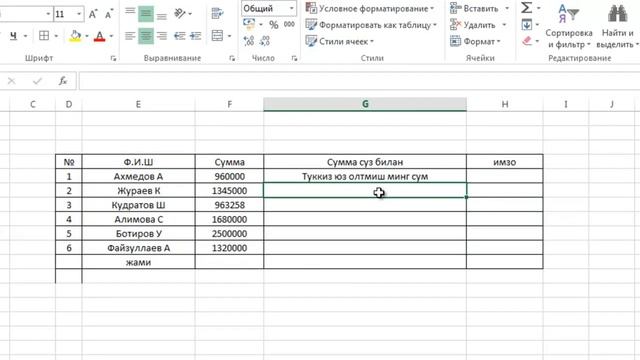
Task: Open Стили ячеек gallery
Action: coord(340,41)
